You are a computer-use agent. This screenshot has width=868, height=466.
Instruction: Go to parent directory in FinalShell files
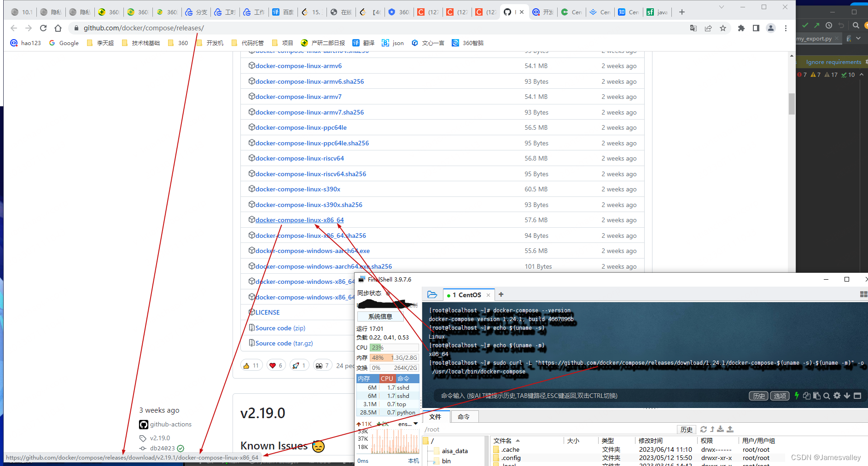pos(712,429)
